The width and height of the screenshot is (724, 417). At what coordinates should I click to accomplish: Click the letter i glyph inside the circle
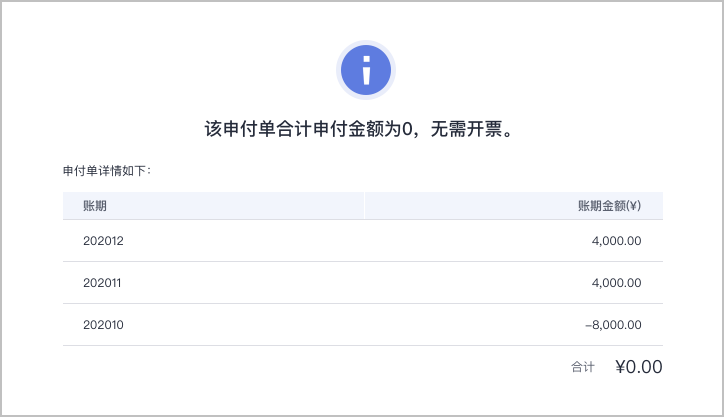point(366,70)
